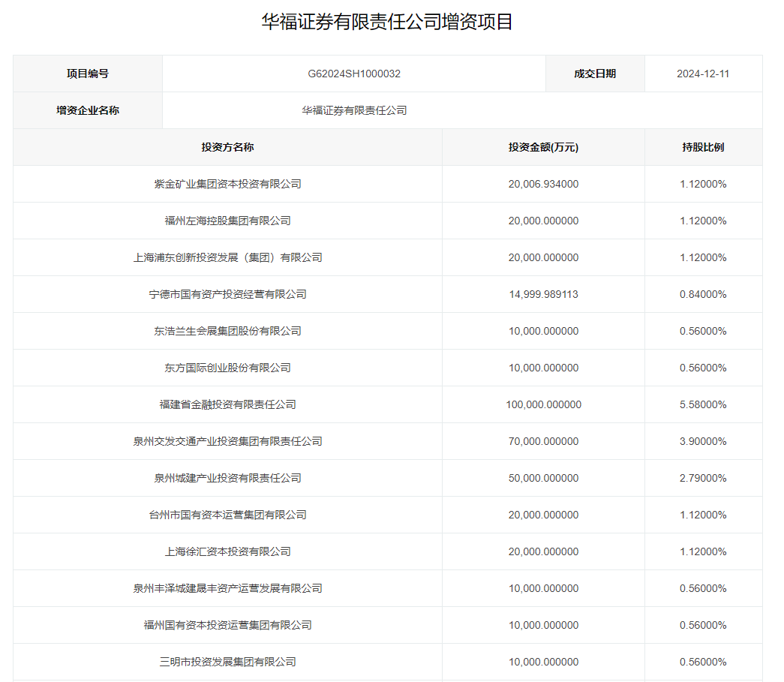
Task: Click the 3.90000% shareholding cell
Action: (x=703, y=441)
